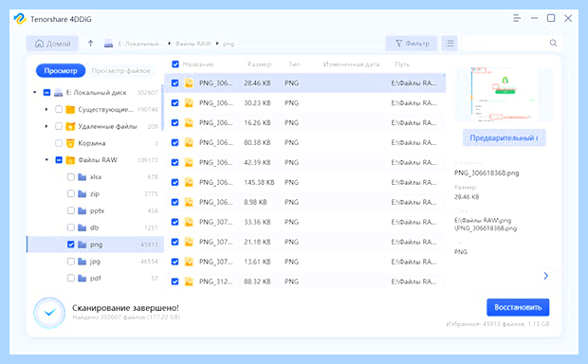Viewport: 588px width, 364px height.
Task: Click into the search input field
Action: point(505,43)
